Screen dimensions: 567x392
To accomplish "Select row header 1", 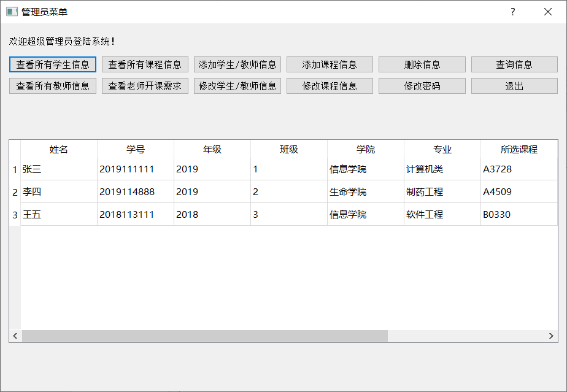I will pyautogui.click(x=15, y=169).
